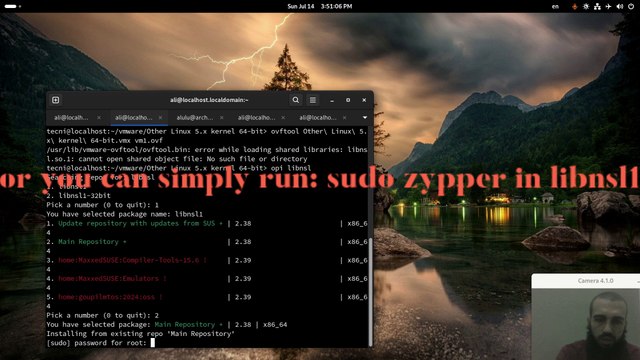Open terminal search with the magnifier icon
Screen dimensions: 640x360
[x=296, y=100]
